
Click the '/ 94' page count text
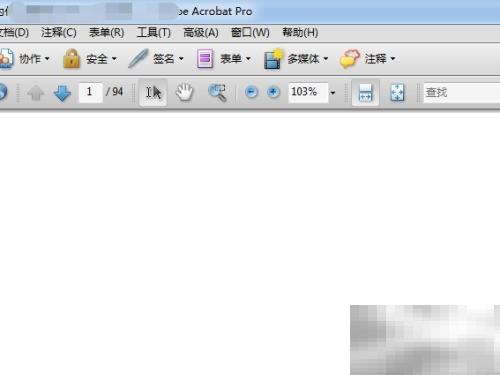(114, 92)
